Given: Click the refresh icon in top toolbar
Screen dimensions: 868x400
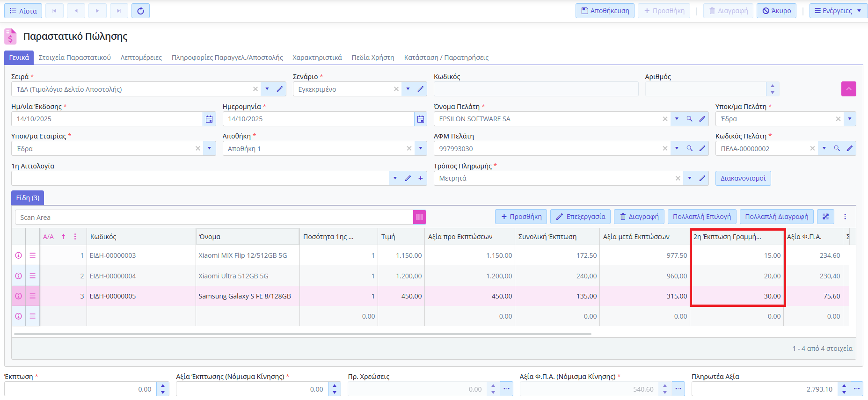Looking at the screenshot, I should point(140,11).
